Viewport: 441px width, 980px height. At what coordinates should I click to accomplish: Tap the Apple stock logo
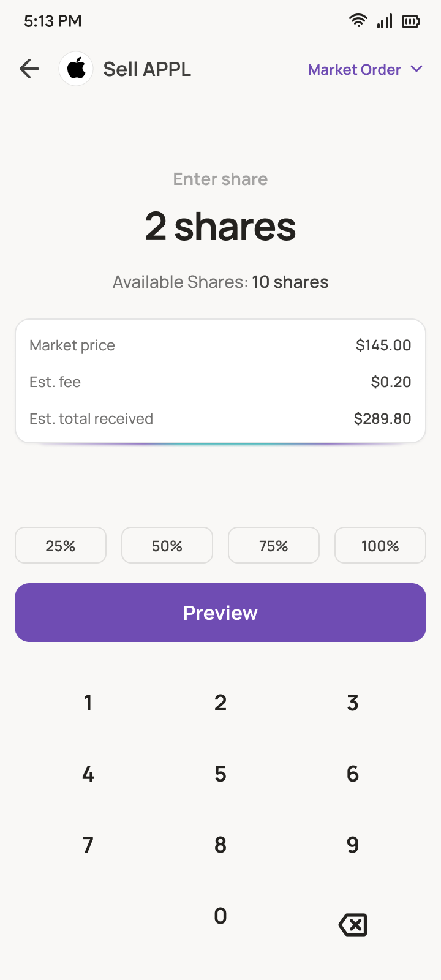(x=76, y=69)
